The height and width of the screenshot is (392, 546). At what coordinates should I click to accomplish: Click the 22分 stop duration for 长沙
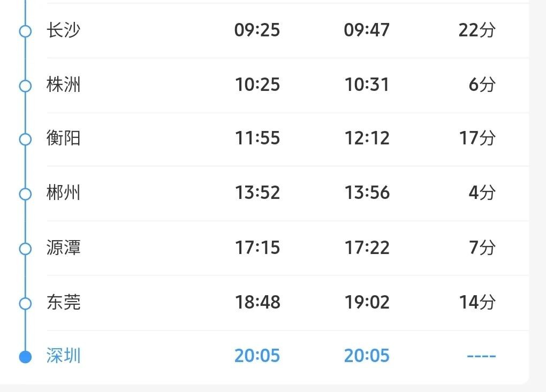click(477, 30)
